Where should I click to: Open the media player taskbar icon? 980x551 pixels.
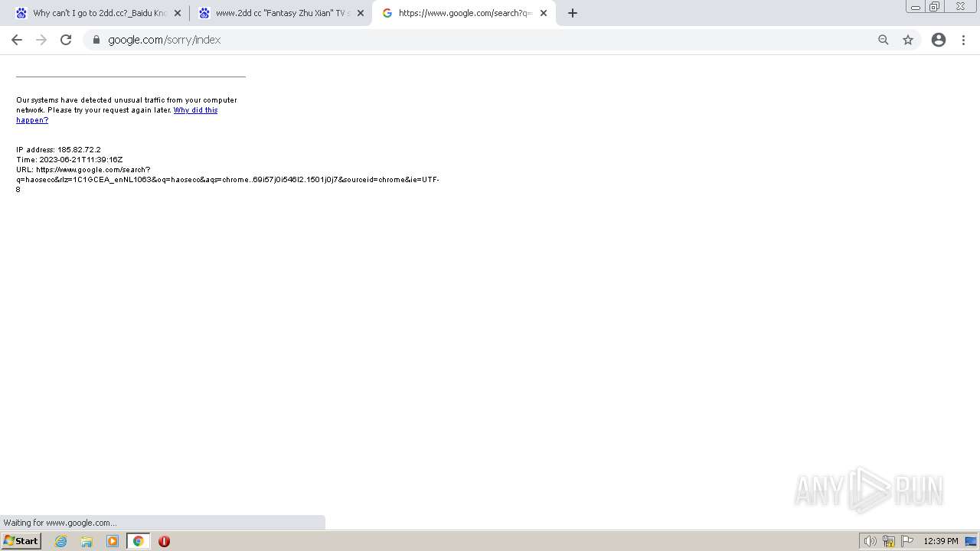pos(113,541)
